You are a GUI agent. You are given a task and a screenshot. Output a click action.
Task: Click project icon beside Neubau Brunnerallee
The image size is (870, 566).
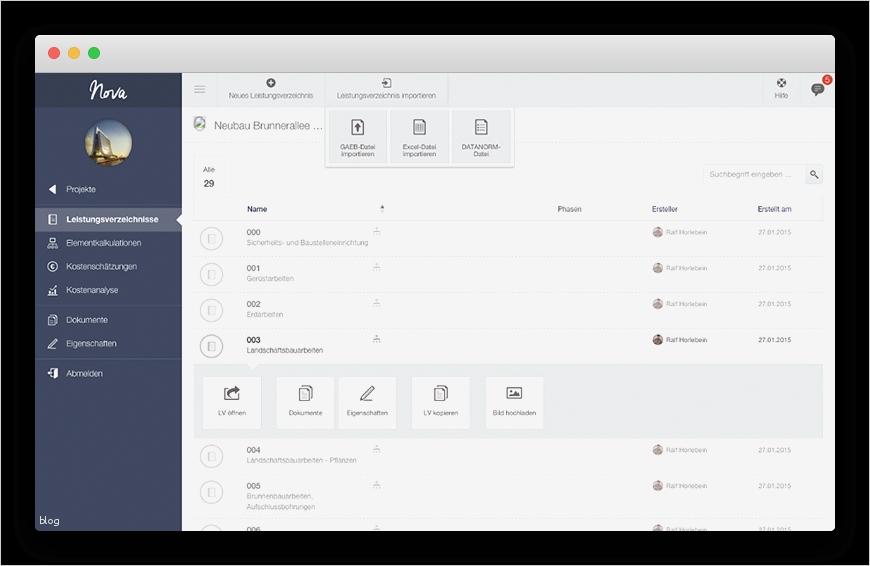click(x=200, y=124)
